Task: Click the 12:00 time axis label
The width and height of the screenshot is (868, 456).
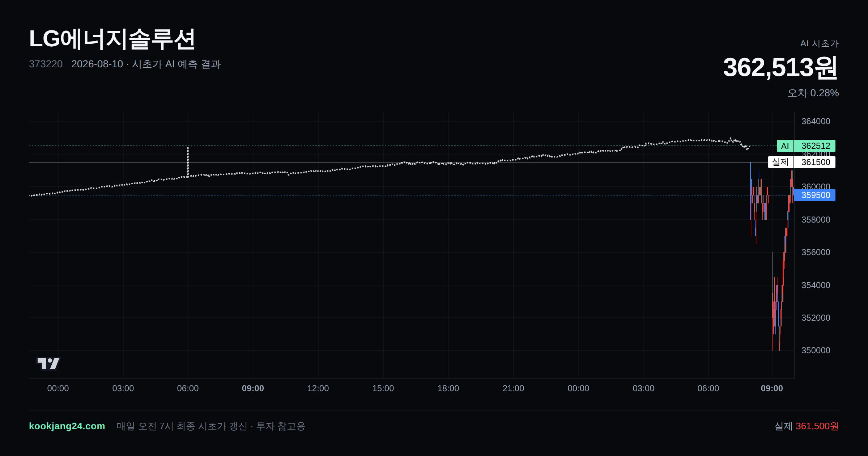Action: (318, 388)
